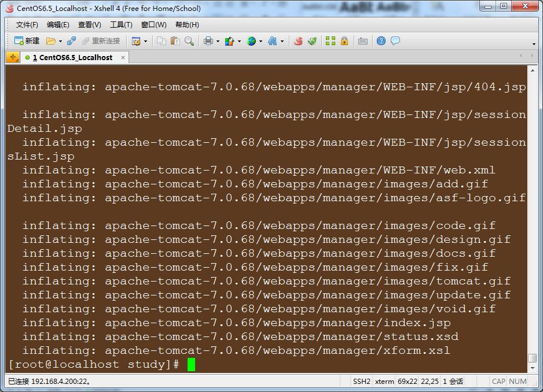Click the line ending with xform.xsl
Screen dimensions: 543x392
coord(236,350)
